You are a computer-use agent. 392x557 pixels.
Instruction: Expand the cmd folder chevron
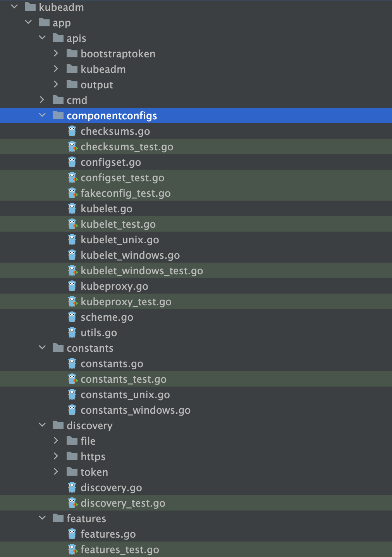pos(42,100)
